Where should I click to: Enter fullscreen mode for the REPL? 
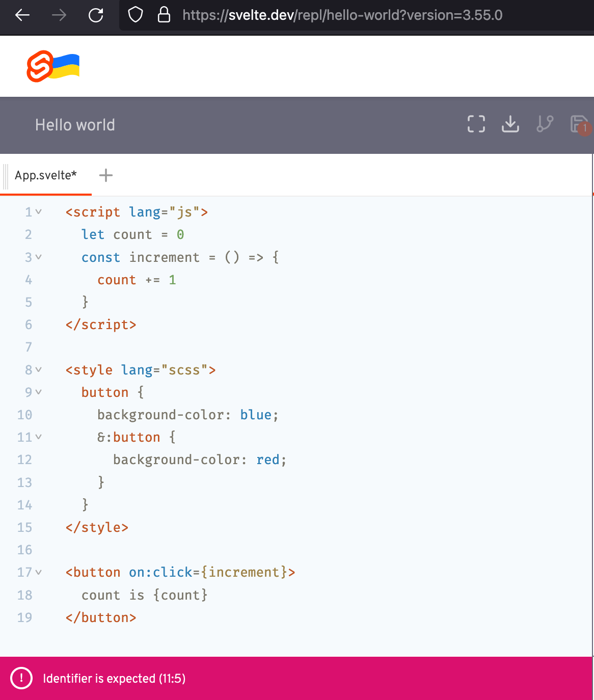476,124
